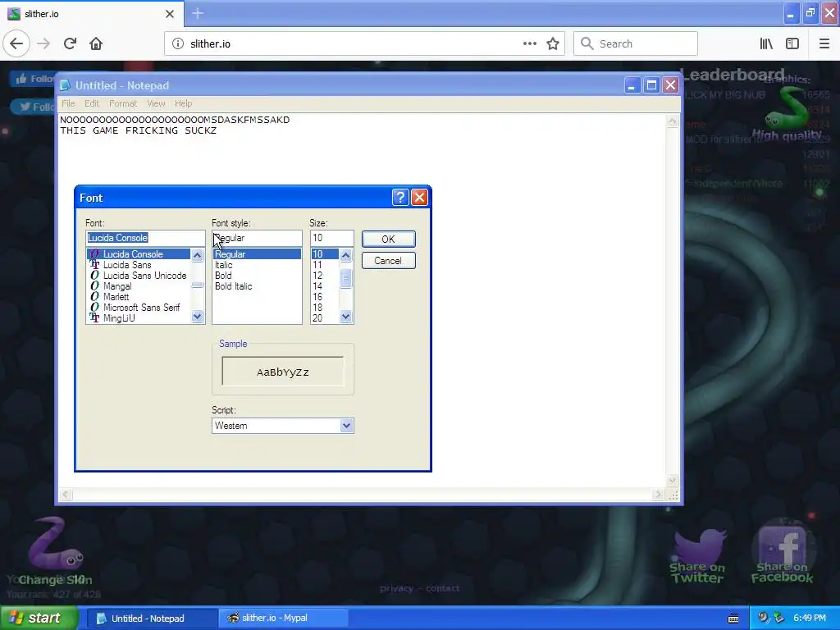Click the Twitter Follow button
The image size is (840, 630).
(34, 107)
